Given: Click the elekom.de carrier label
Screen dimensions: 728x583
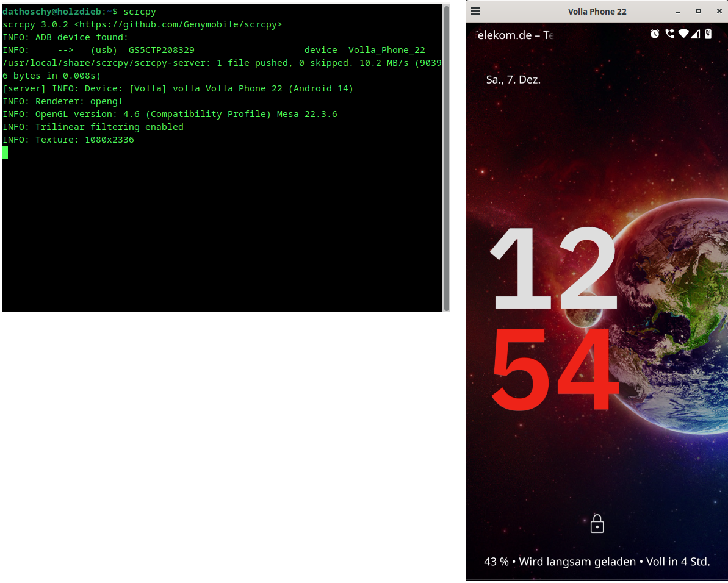Looking at the screenshot, I should (x=514, y=35).
